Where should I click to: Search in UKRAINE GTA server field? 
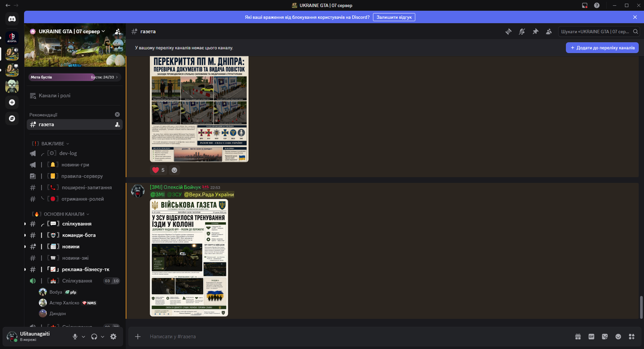598,31
